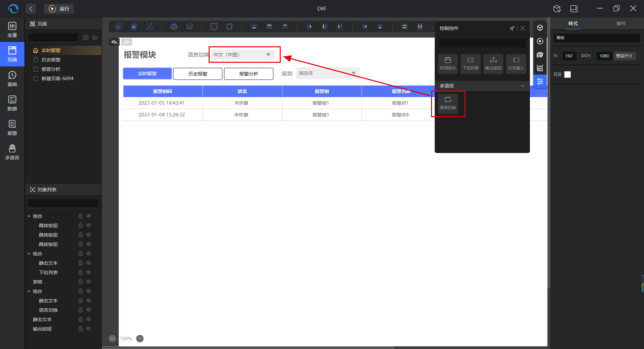Image resolution: width=644 pixels, height=349 pixels.
Task: Toggle visibility eye of 下拉列表 object
Action: pos(89,272)
